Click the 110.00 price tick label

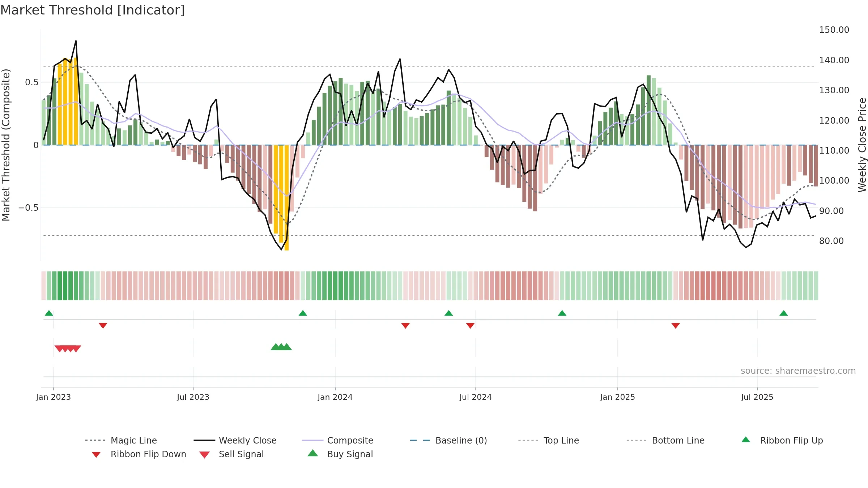click(834, 151)
